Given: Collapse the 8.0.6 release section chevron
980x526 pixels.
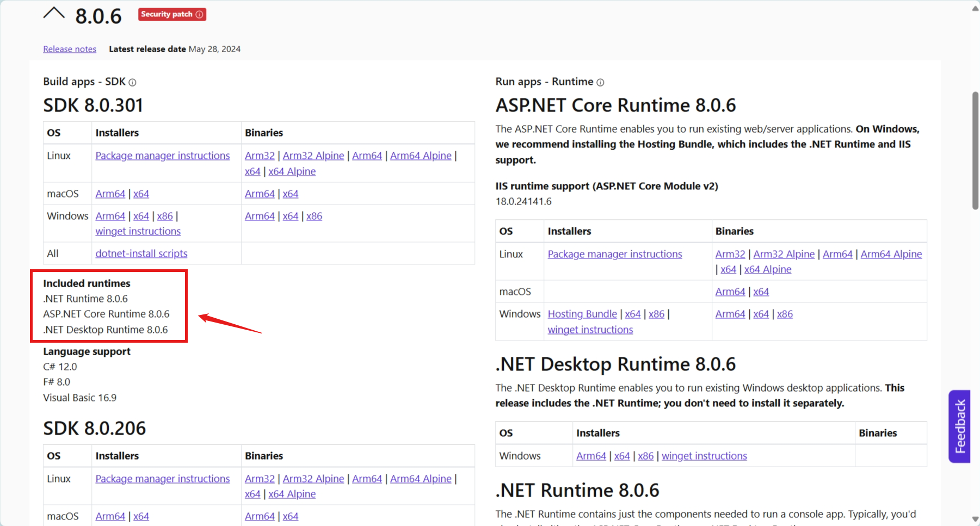Looking at the screenshot, I should pos(54,14).
